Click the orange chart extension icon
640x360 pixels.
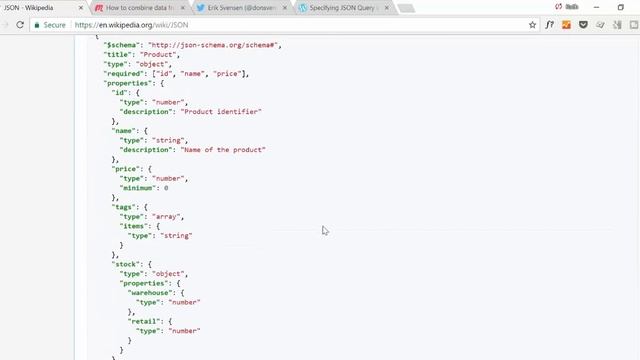[566, 25]
